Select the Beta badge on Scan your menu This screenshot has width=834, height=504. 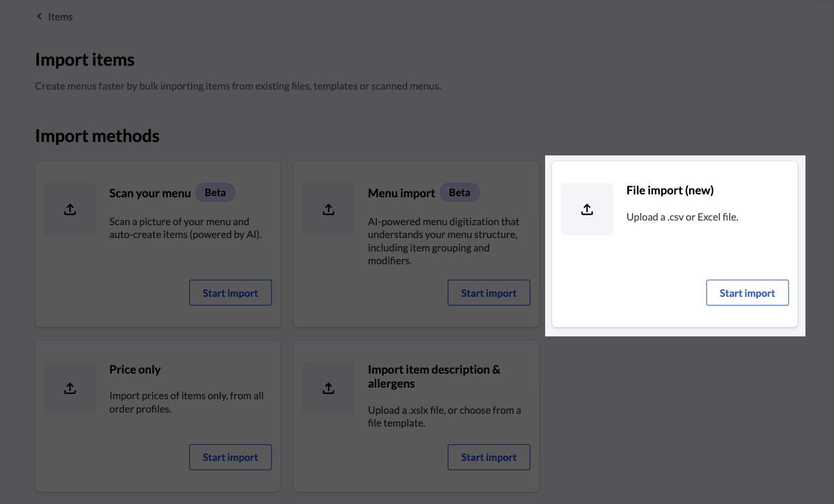(x=215, y=192)
